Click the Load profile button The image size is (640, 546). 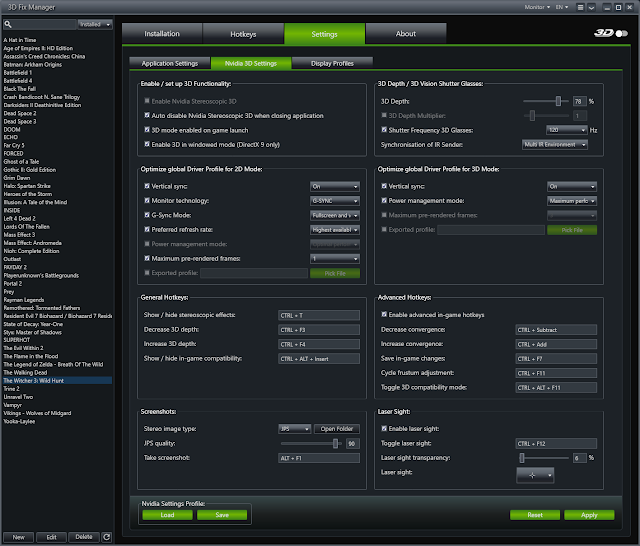[x=167, y=515]
